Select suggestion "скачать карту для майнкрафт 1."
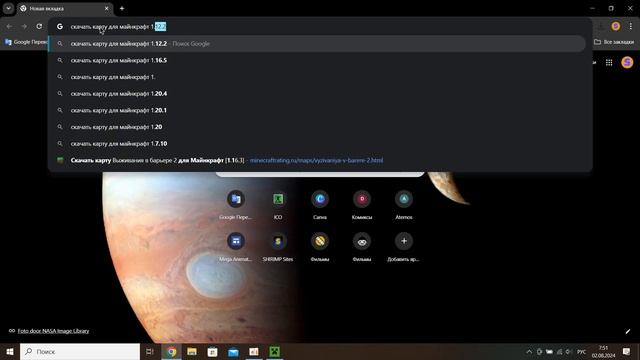Viewport: 640px width, 360px height. click(x=317, y=77)
